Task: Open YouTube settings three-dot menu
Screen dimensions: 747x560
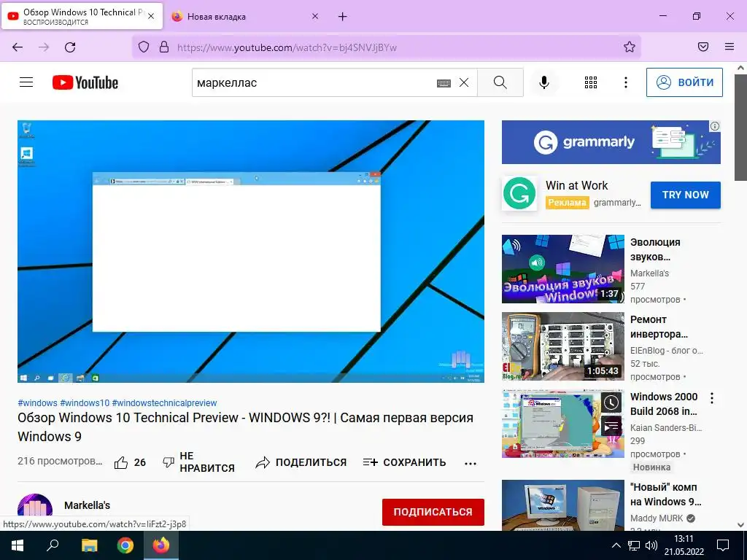Action: pyautogui.click(x=625, y=82)
